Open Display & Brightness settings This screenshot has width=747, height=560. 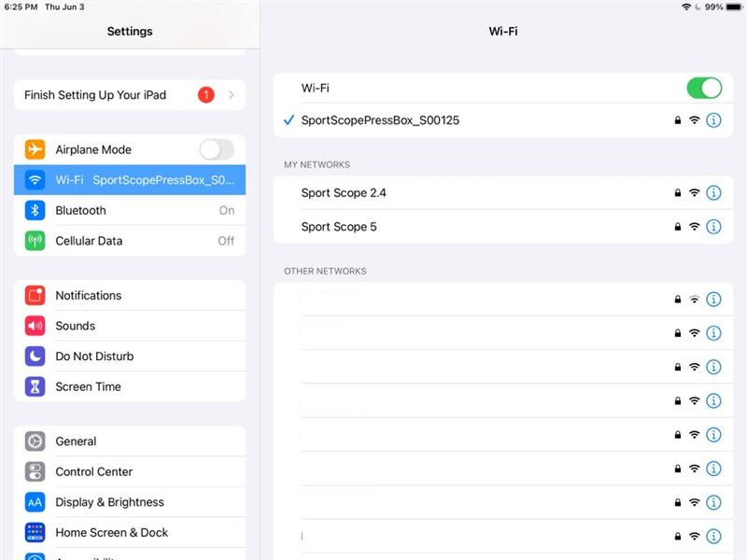130,502
